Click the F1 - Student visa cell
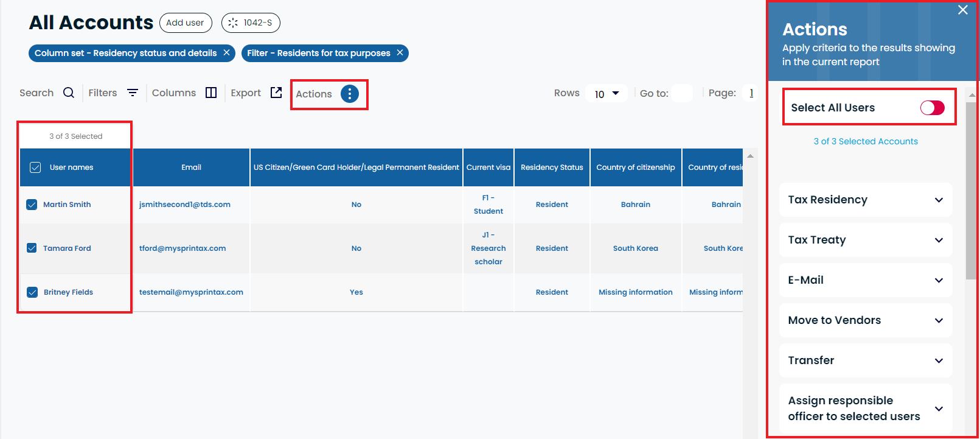Viewport: 980px width, 439px height. [x=488, y=205]
